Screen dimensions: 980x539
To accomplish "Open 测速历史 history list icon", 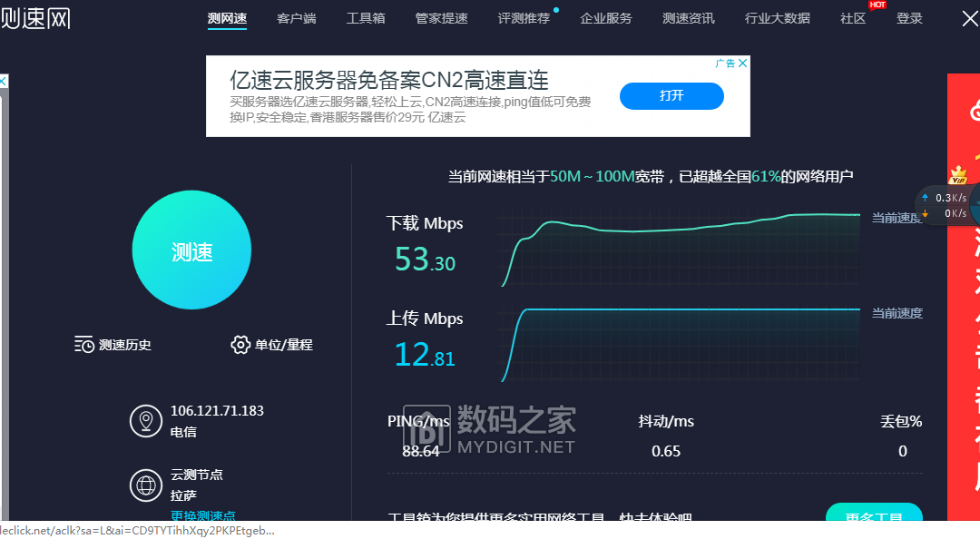I will (x=84, y=345).
